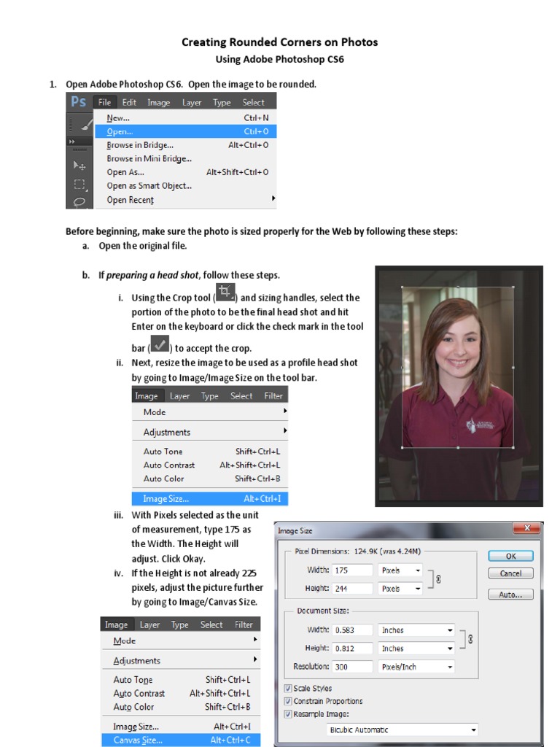Select the Brush tool icon beside the File menu
This screenshot has height=747, width=560.
(x=86, y=125)
